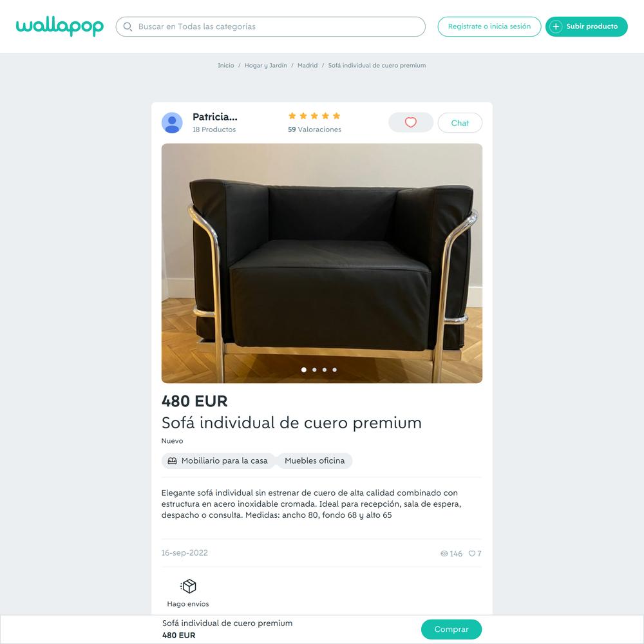This screenshot has width=644, height=644.
Task: Click the five-star rating icons
Action: point(314,116)
